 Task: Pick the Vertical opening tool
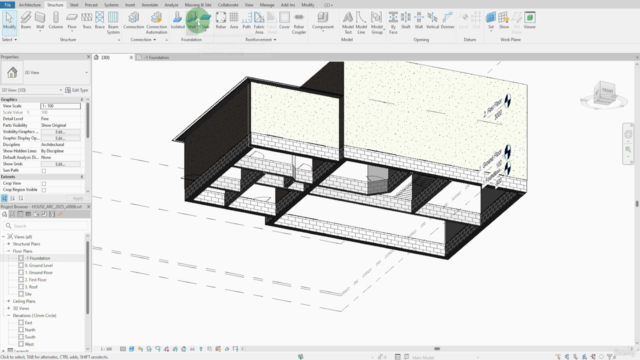[432, 20]
